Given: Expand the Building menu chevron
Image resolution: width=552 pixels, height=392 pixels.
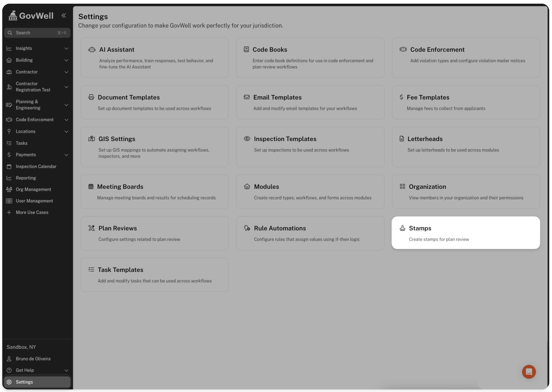Looking at the screenshot, I should point(66,60).
